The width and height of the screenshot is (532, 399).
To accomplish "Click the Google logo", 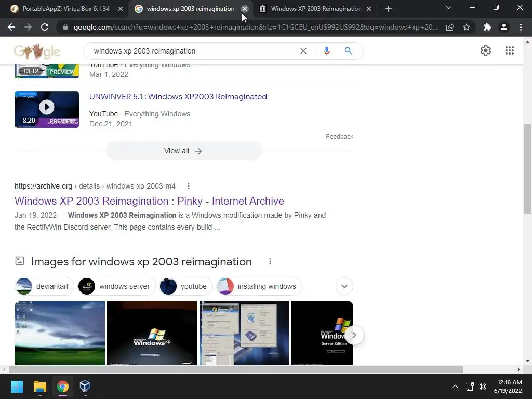I will click(x=37, y=51).
